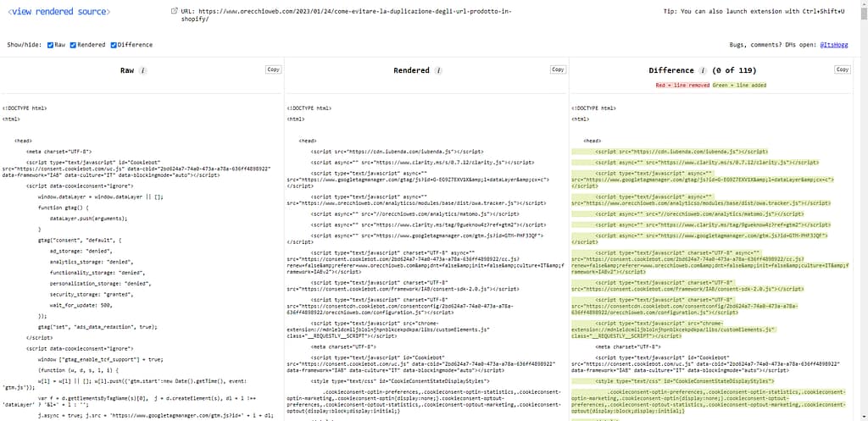Image resolution: width=868 pixels, height=421 pixels.
Task: Click the 'Red = line removed' legend
Action: coord(682,86)
